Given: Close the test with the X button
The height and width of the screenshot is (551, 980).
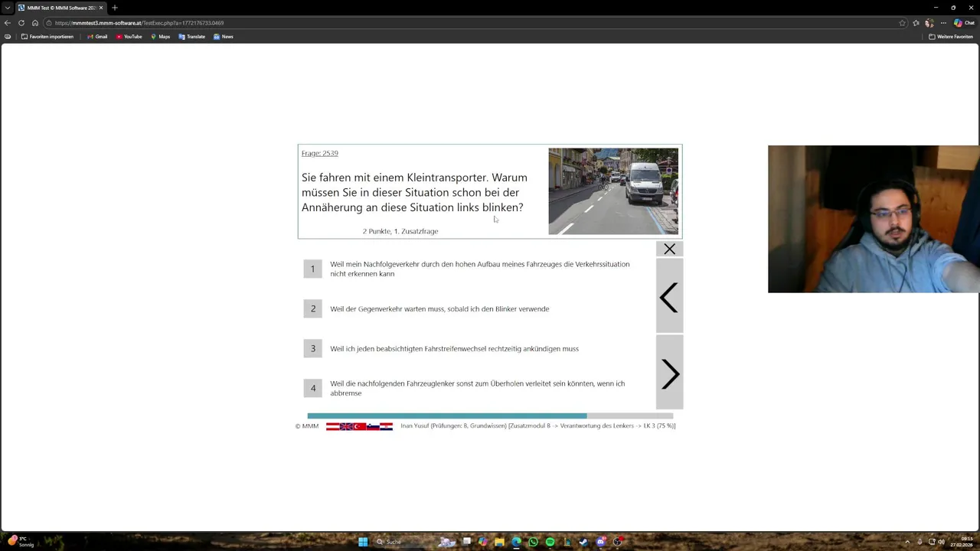Looking at the screenshot, I should 669,249.
